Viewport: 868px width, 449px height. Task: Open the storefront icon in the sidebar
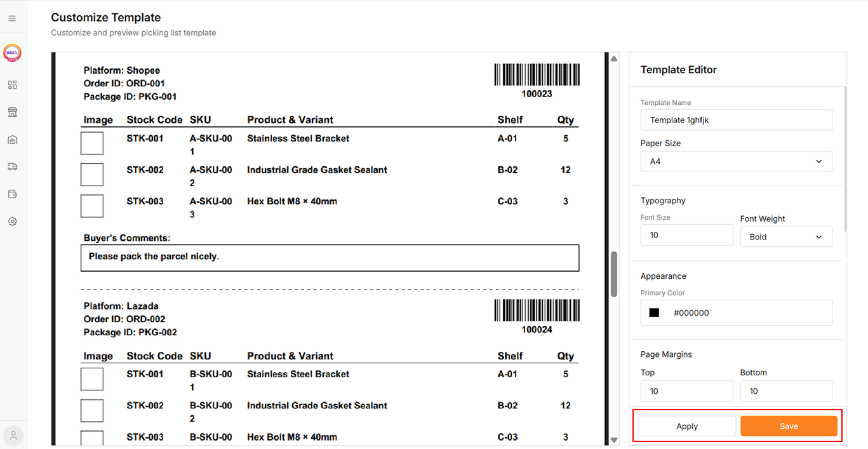[x=12, y=112]
